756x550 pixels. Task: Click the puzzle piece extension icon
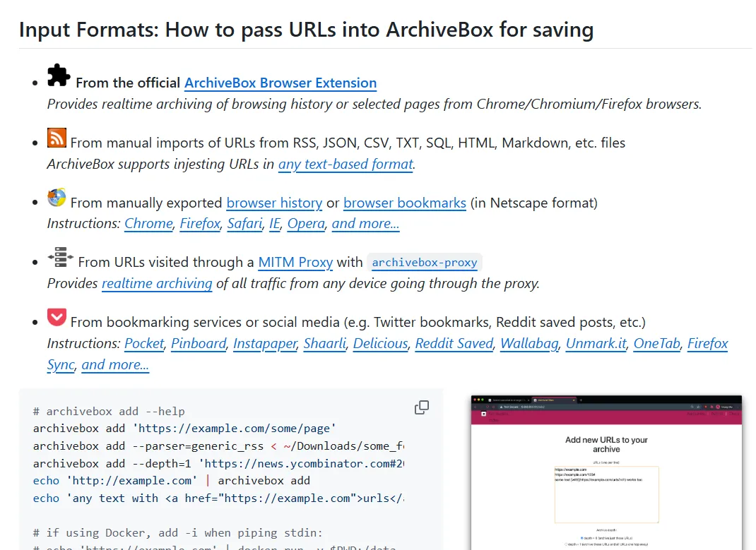coord(59,76)
